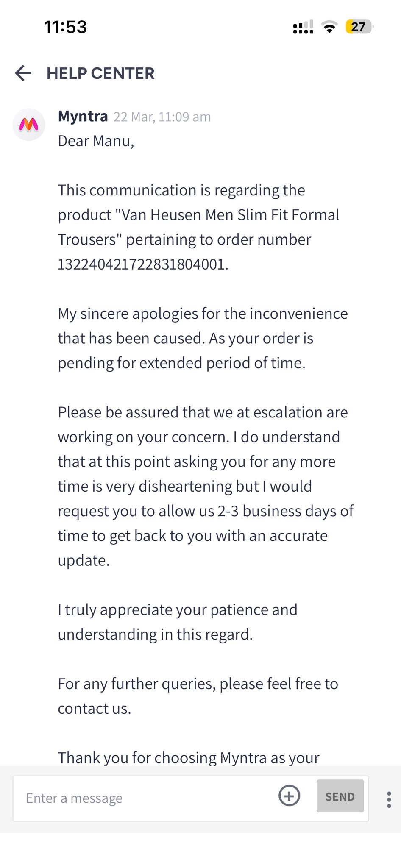This screenshot has height=868, width=401.
Task: Tap the appreciate your patience paragraph
Action: point(178,622)
